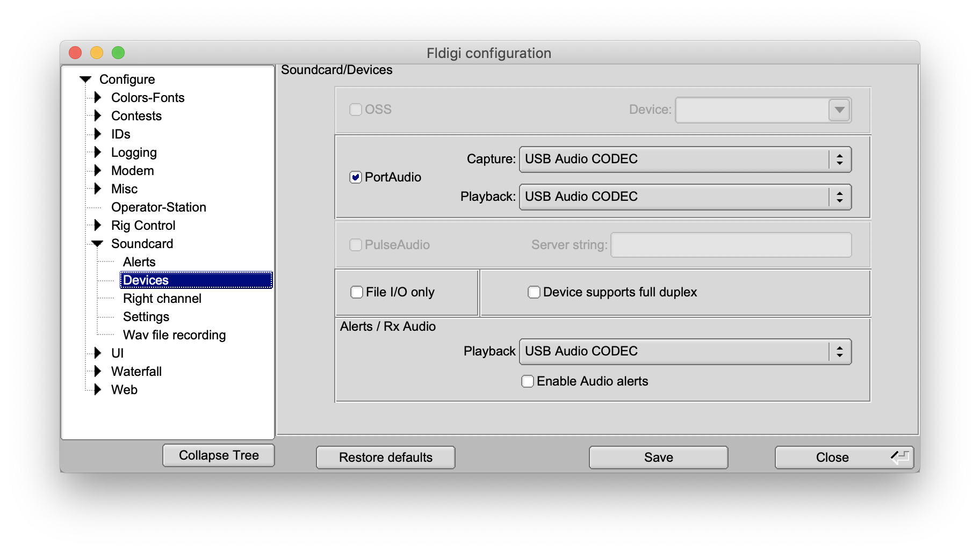Screen dimensions: 980x552
Task: Check Device supports full duplex
Action: 534,292
